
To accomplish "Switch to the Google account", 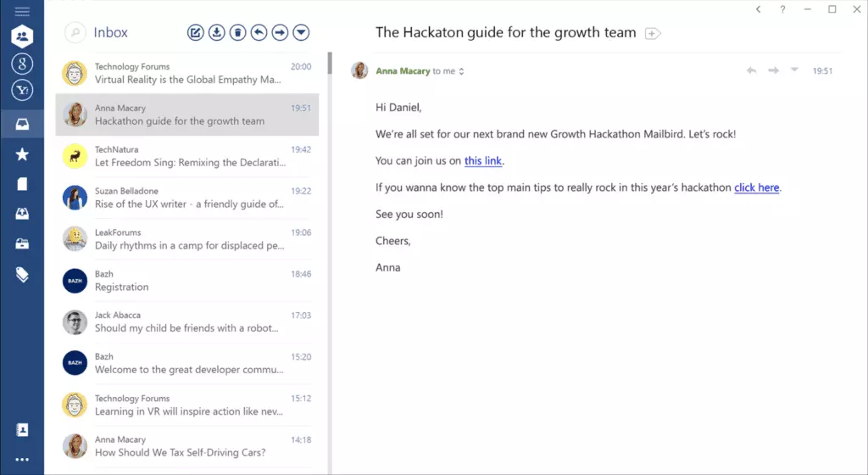I will pyautogui.click(x=22, y=64).
